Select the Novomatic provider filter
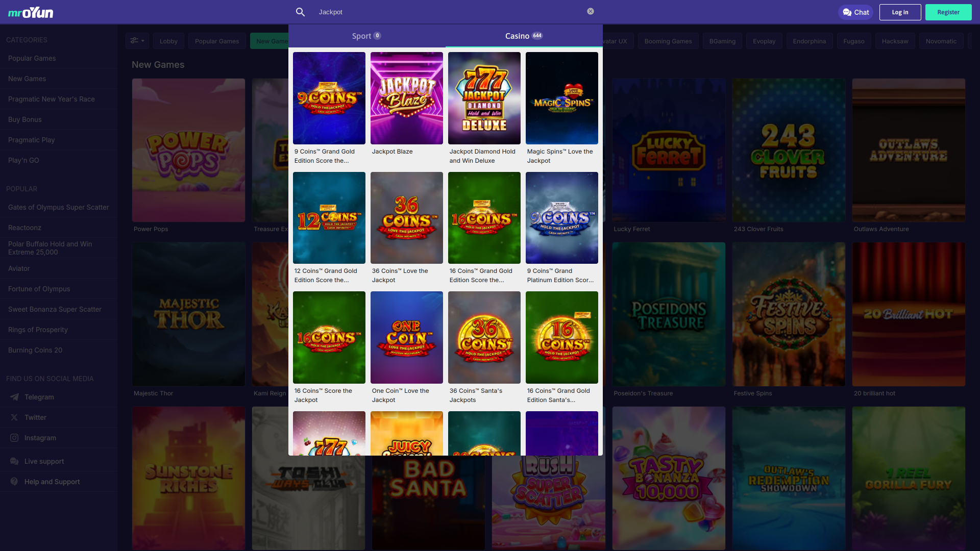Viewport: 980px width, 551px height. click(941, 41)
